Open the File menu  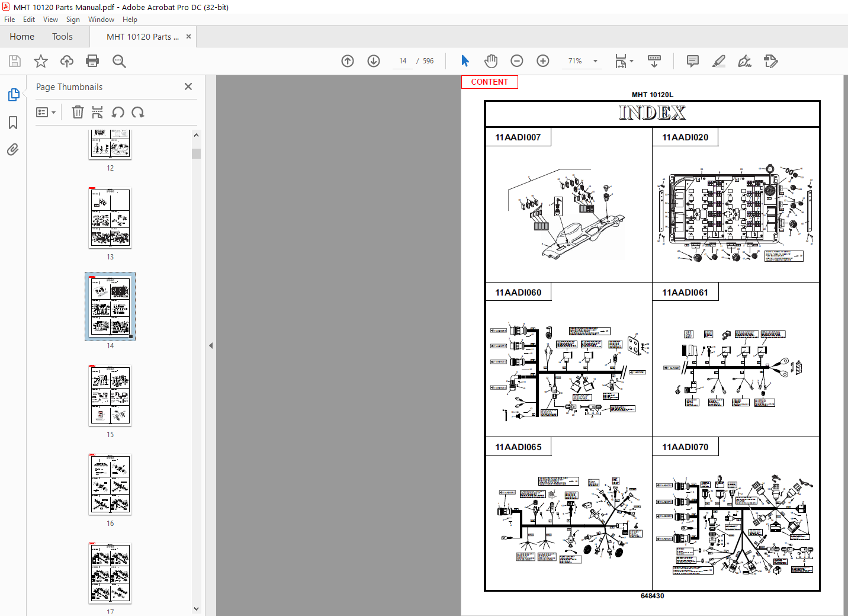9,20
